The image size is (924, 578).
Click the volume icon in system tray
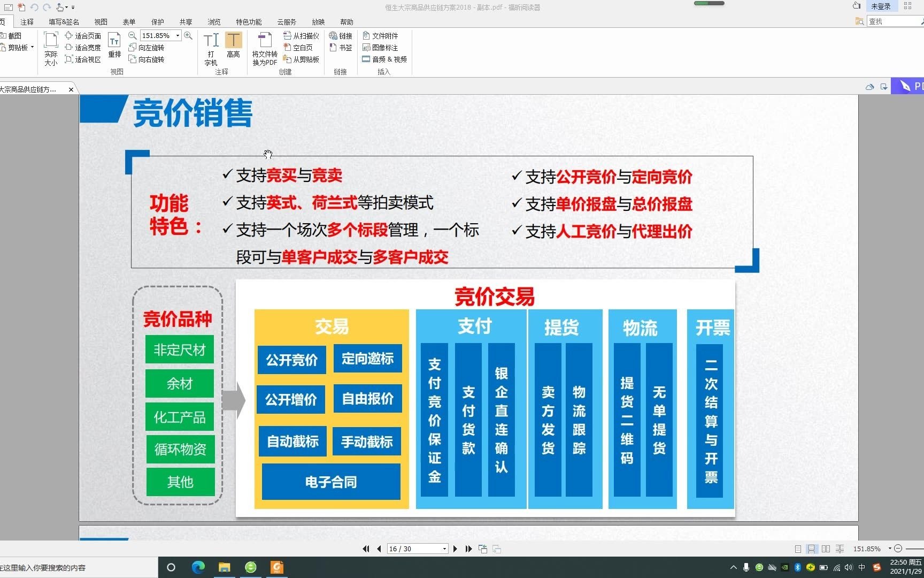(849, 567)
